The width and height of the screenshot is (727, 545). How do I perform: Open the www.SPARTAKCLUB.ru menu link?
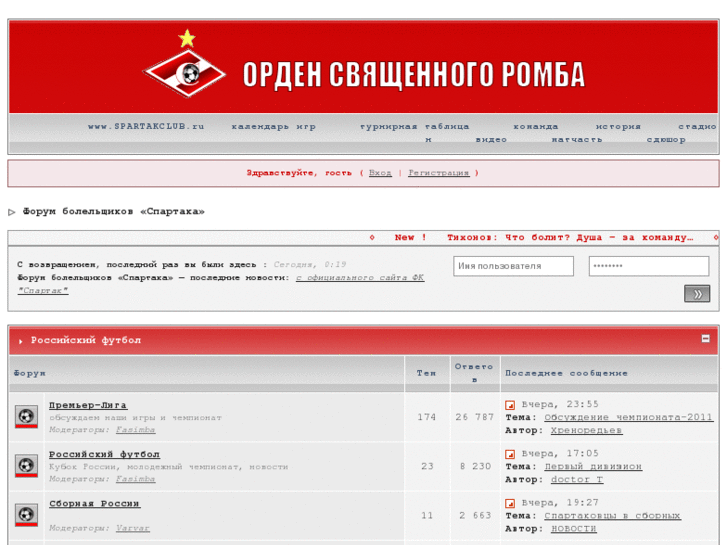click(146, 126)
